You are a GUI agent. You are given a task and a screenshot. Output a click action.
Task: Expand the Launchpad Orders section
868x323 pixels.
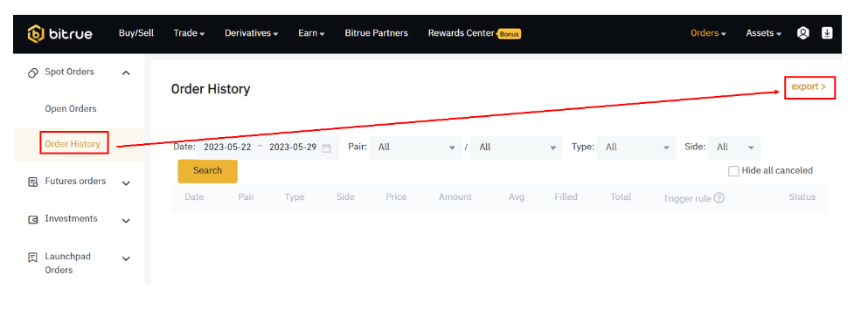pos(126,258)
